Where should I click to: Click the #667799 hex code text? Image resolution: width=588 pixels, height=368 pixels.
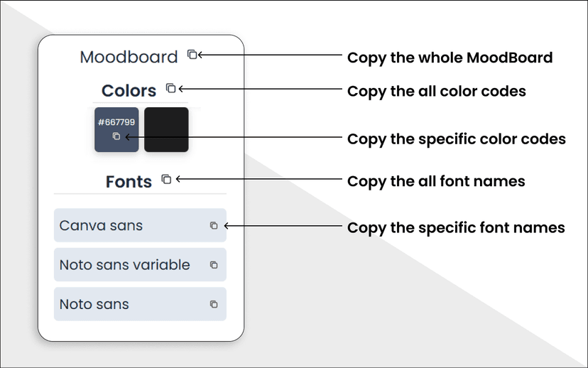[x=116, y=122]
